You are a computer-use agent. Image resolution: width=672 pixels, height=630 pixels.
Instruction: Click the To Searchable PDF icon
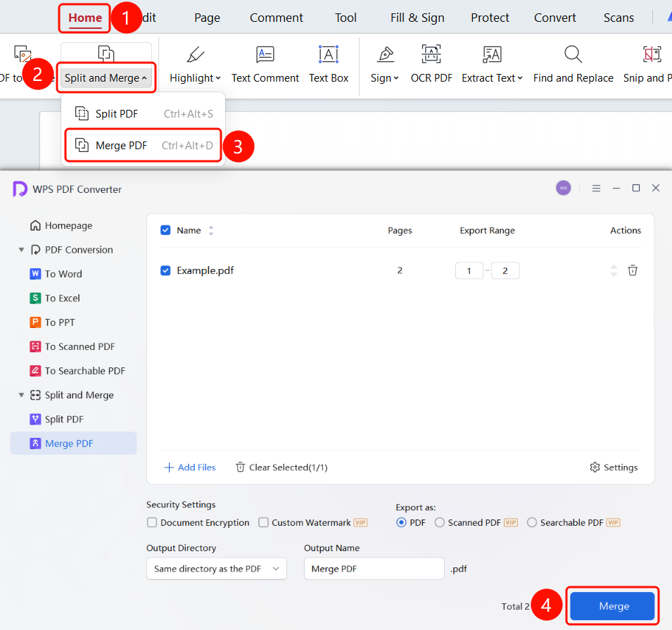35,370
